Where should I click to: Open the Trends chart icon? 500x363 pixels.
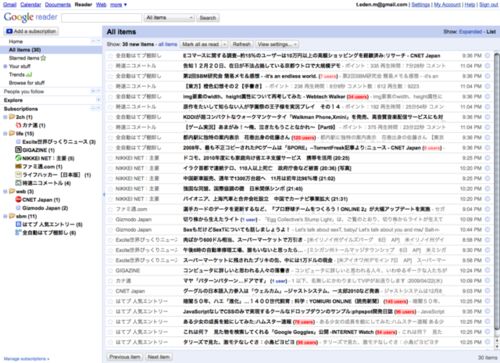29,75
